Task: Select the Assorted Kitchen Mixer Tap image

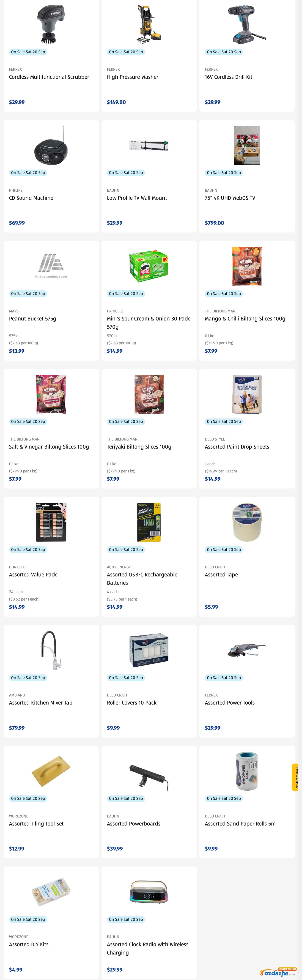Action: 51,650
